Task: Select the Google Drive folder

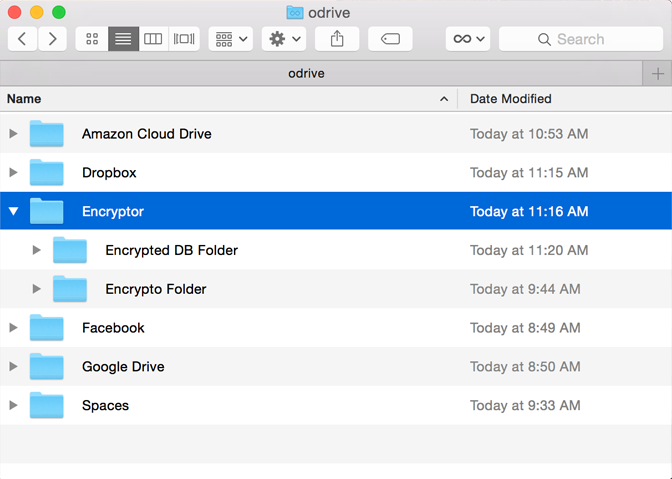Action: coord(123,366)
